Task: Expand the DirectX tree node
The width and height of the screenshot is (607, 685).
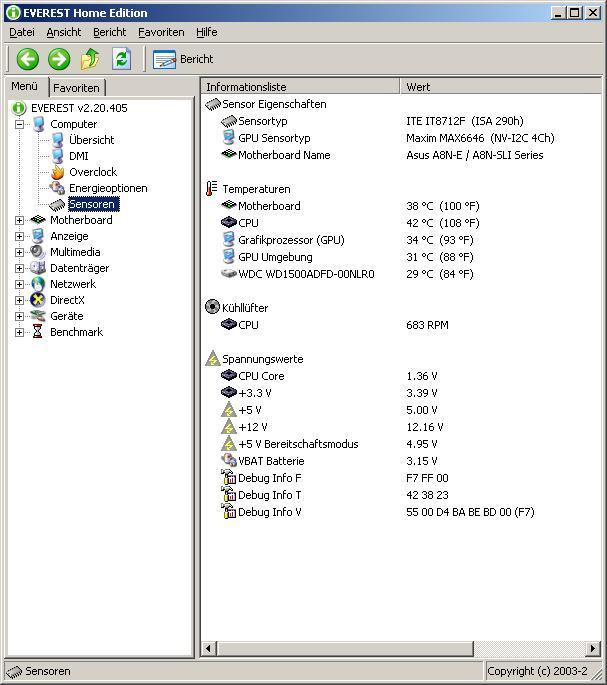Action: [x=19, y=300]
